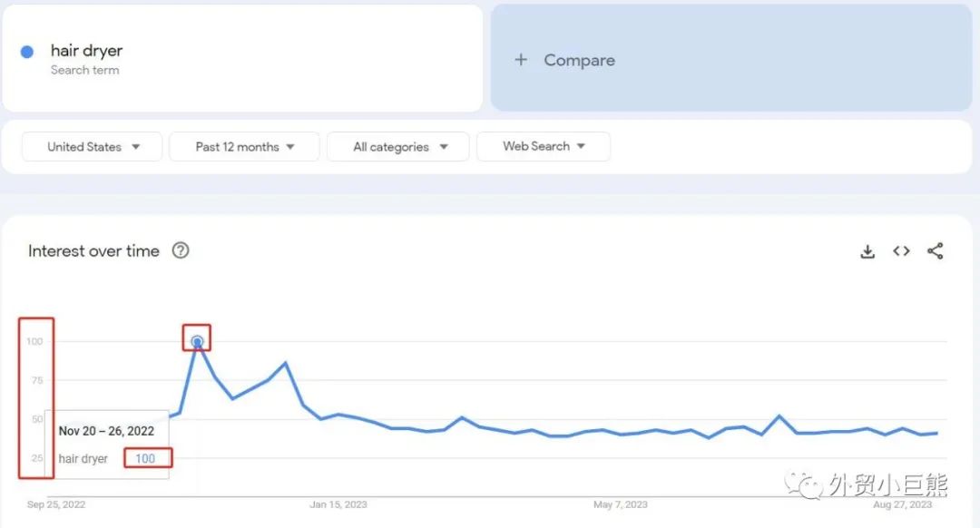Open the United States region dropdown
The width and height of the screenshot is (980, 528).
(x=93, y=147)
